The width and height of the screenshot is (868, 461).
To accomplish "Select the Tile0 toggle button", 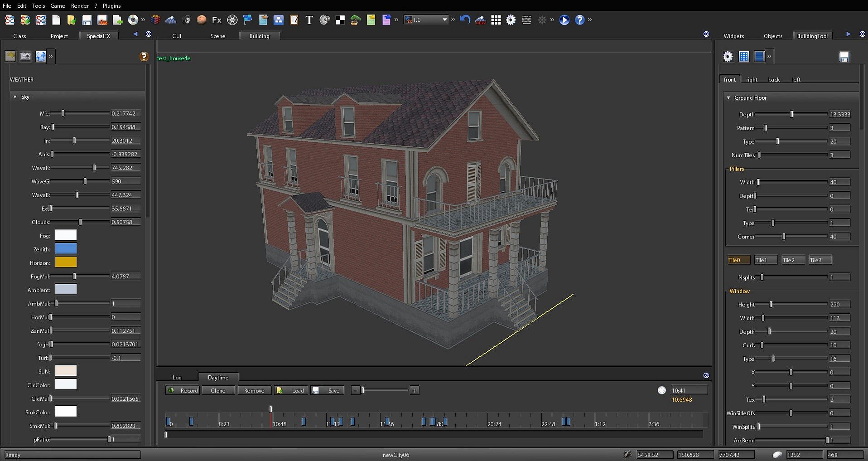I will coord(738,260).
